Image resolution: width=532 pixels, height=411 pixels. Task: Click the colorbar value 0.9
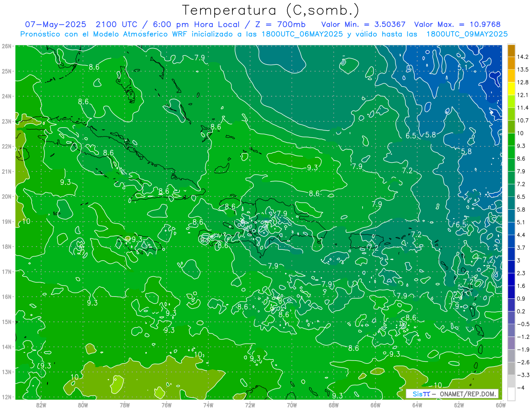tap(521, 298)
